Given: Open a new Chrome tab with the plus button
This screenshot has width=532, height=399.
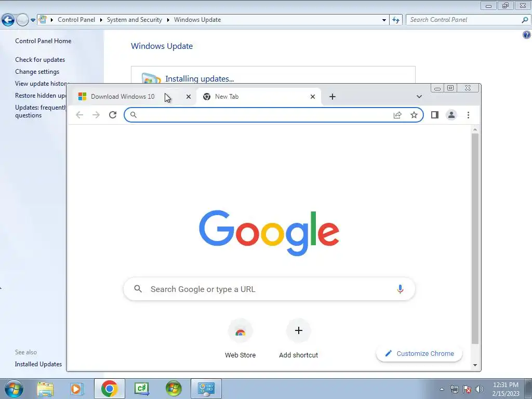Looking at the screenshot, I should click(332, 97).
